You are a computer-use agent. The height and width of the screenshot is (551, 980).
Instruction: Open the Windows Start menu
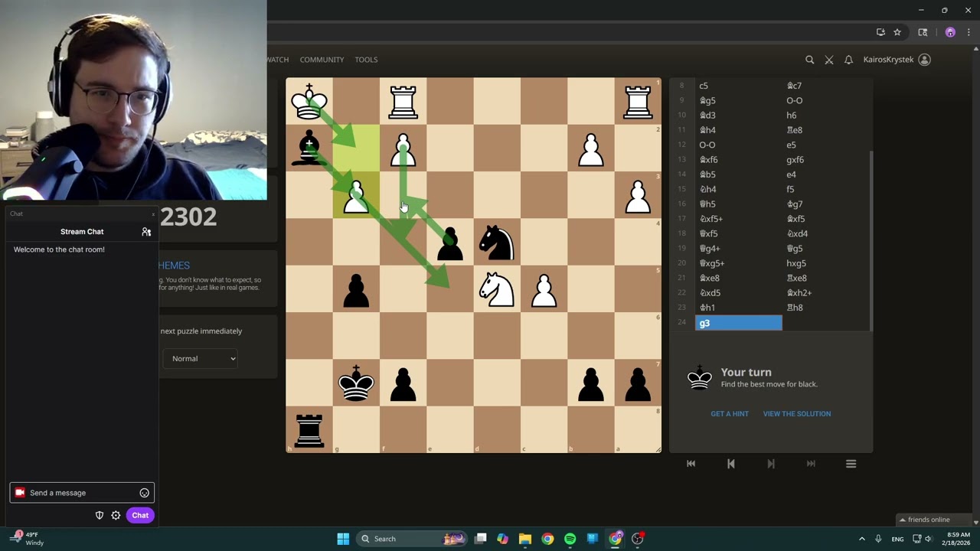point(343,539)
